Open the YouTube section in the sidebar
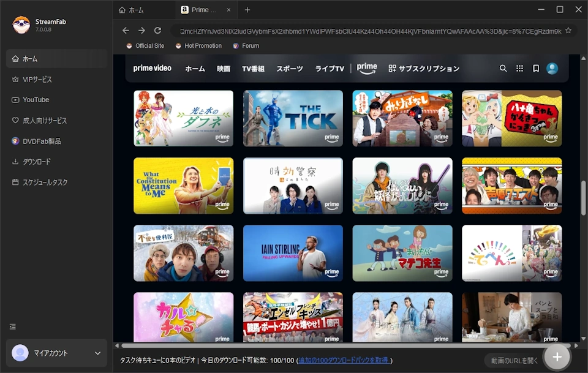Screen dimensions: 588x373 tap(37, 99)
